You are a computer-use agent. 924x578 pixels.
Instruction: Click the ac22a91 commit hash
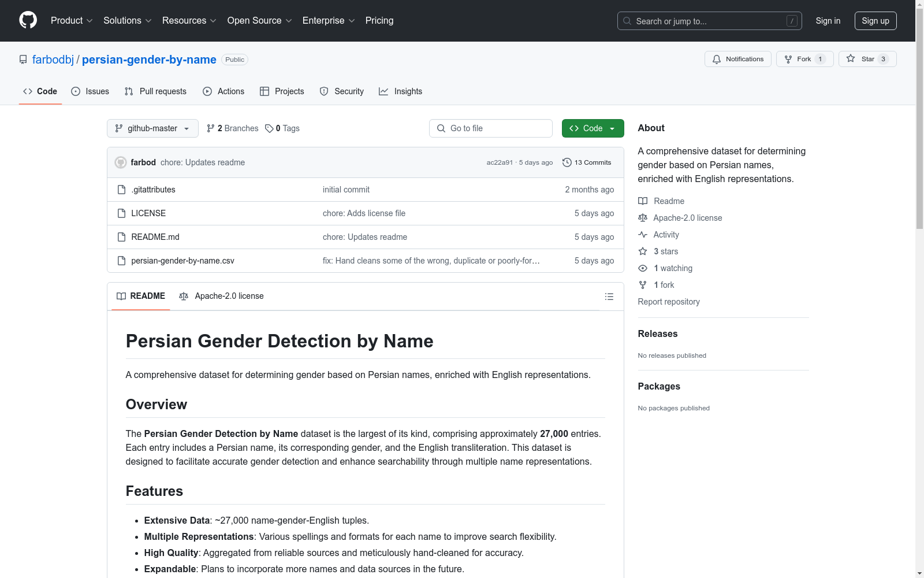(x=500, y=162)
